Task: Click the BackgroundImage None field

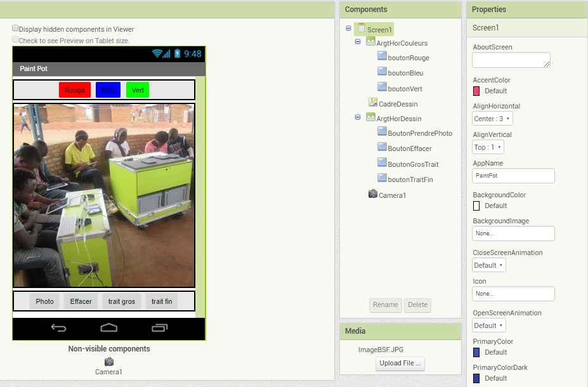Action: coord(513,233)
